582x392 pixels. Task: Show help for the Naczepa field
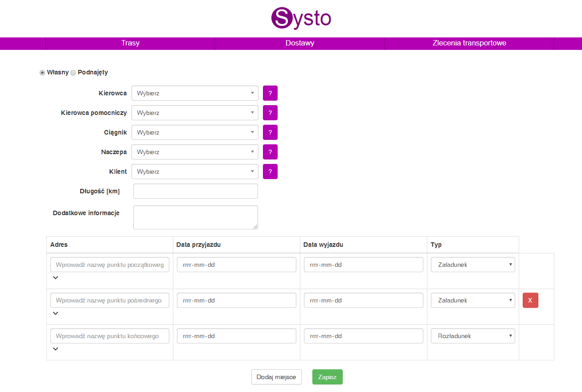click(270, 152)
